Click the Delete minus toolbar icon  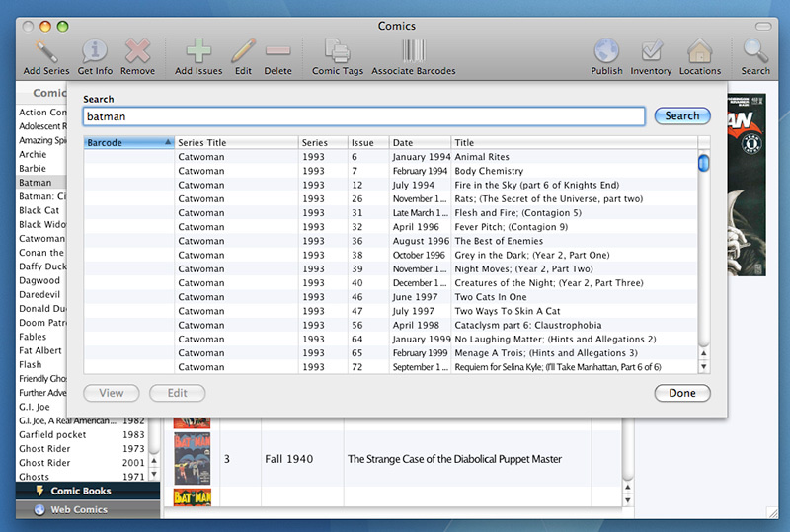[277, 51]
